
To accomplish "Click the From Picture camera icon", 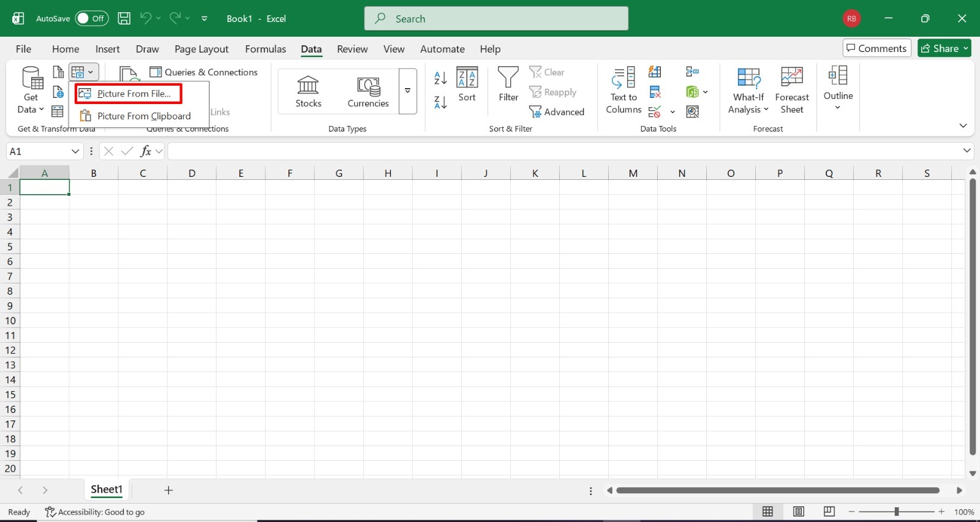I will click(77, 72).
